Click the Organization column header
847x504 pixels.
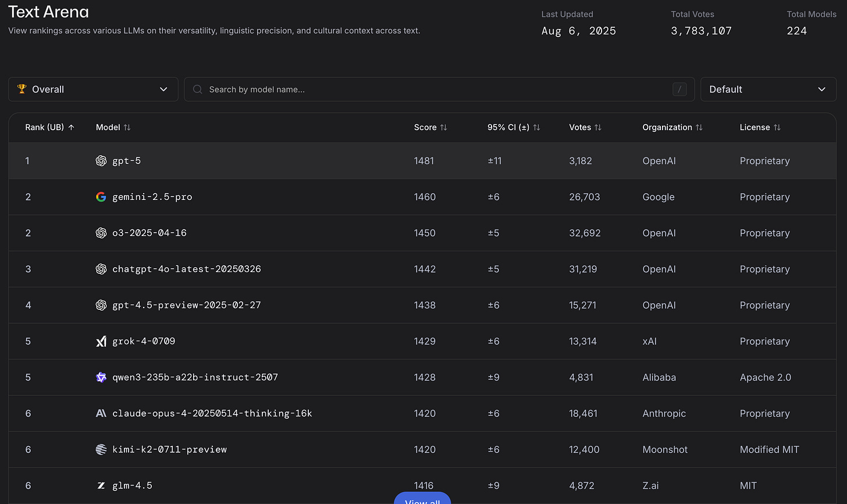click(673, 127)
